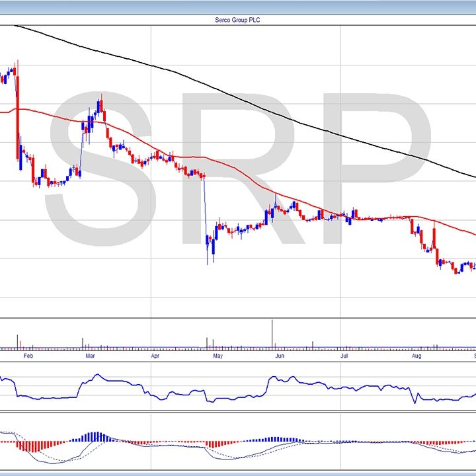This screenshot has height=476, width=476.
Task: Click the red MACD histogram bars near May
Action: [x=215, y=444]
